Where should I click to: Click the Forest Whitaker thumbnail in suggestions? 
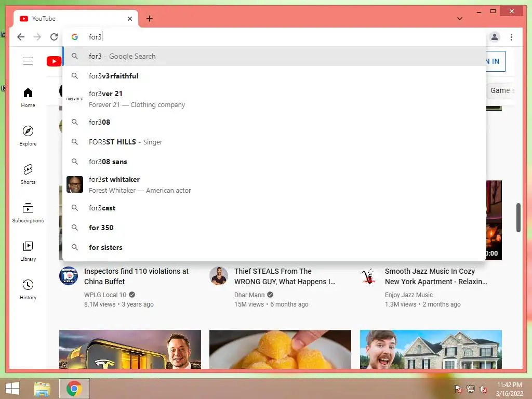pyautogui.click(x=75, y=184)
